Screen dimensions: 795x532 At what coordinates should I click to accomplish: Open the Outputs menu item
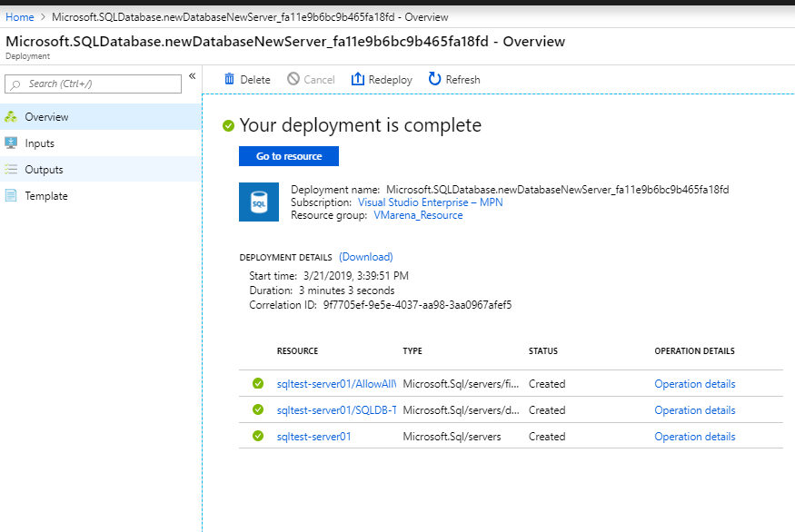(101, 169)
